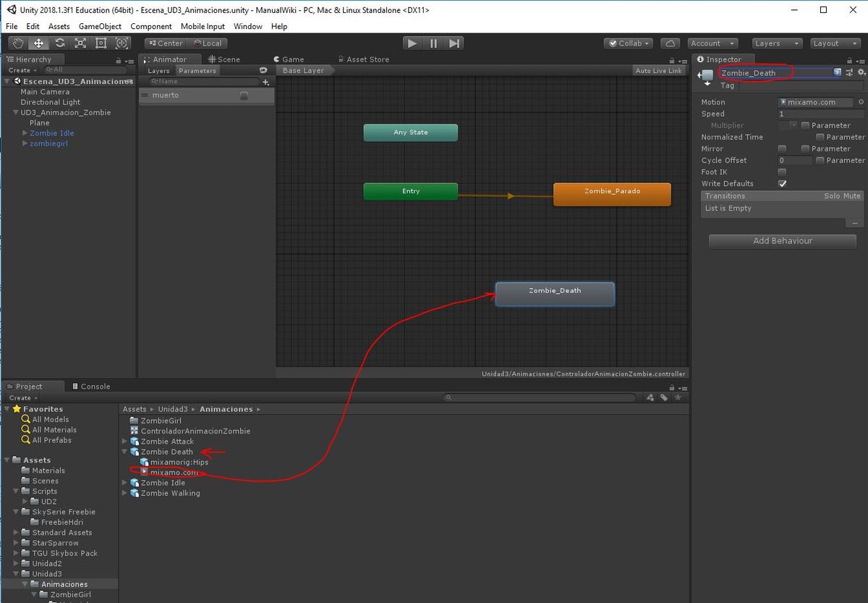
Task: Open the Layers dropdown
Action: [777, 43]
